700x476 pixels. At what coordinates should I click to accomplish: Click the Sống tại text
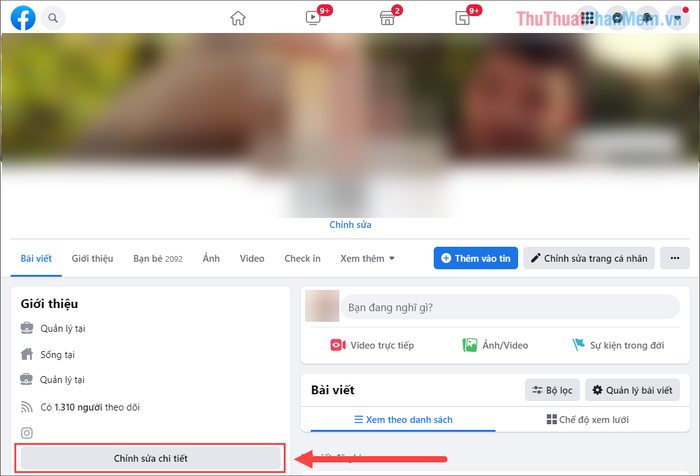tap(58, 355)
